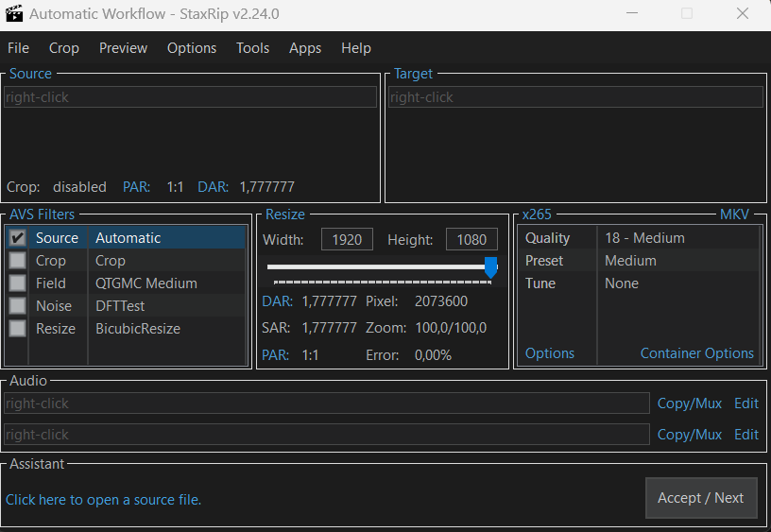This screenshot has height=532, width=771.
Task: Click 'Click here to open a source file'
Action: [x=103, y=500]
